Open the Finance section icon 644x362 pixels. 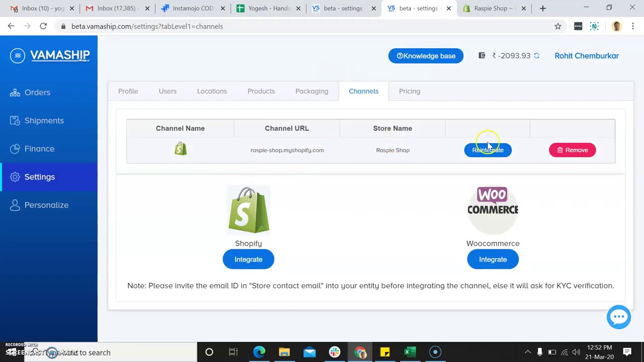15,148
